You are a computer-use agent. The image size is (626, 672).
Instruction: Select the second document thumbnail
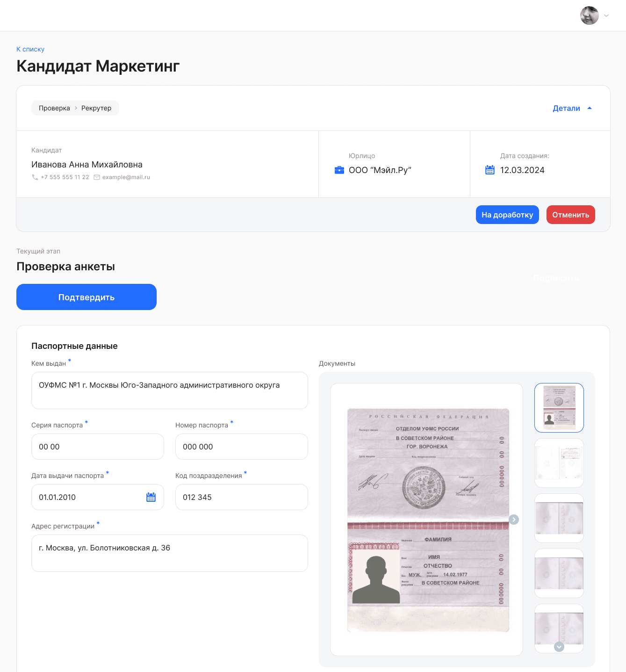point(559,463)
